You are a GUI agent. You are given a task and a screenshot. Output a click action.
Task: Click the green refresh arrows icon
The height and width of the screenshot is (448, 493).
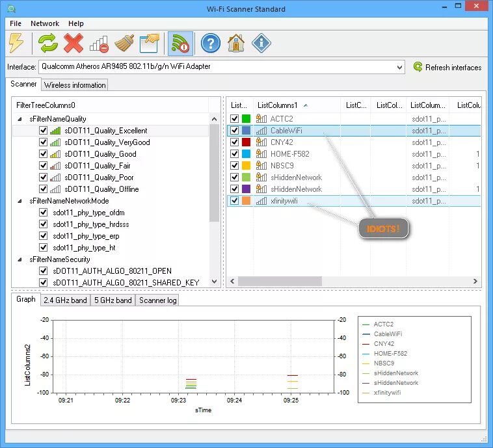(x=48, y=43)
